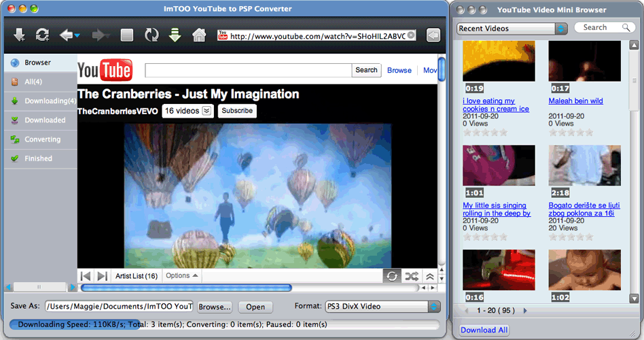Open the Converting sidebar item
644x340 pixels.
(x=41, y=139)
